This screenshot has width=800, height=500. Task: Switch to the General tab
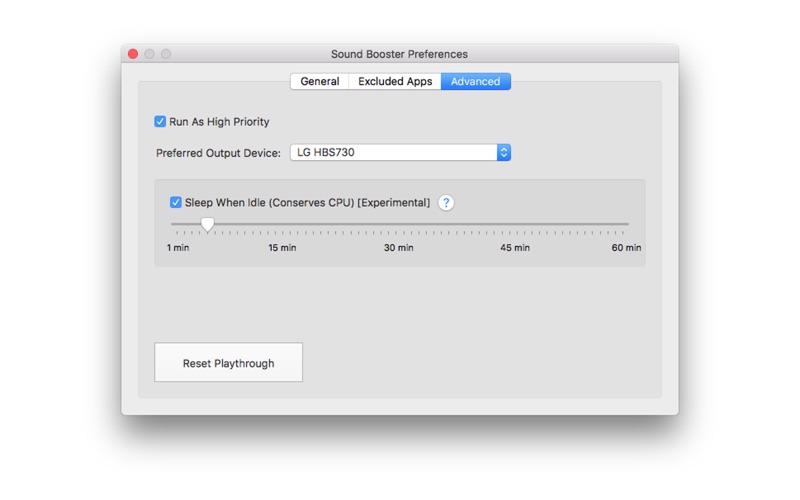[x=319, y=82]
